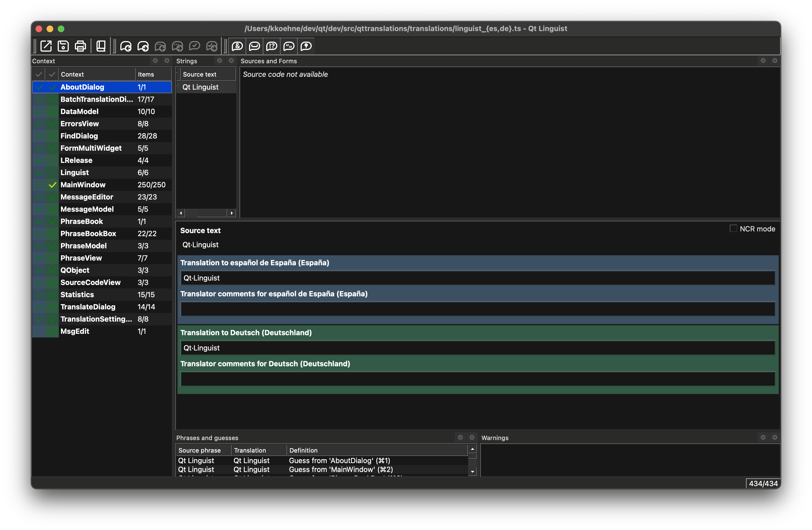
Task: Mark item as done checkmark bubble icon
Action: (194, 46)
